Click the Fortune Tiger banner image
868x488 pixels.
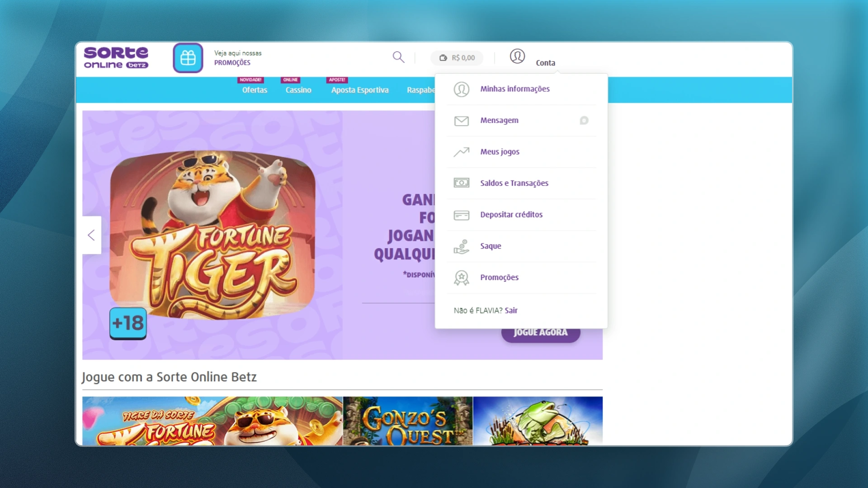tap(212, 235)
